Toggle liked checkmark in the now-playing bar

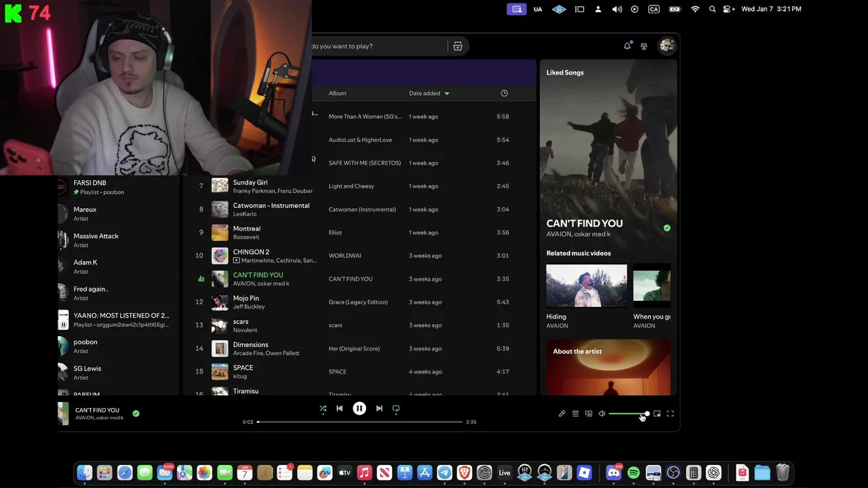pyautogui.click(x=136, y=413)
